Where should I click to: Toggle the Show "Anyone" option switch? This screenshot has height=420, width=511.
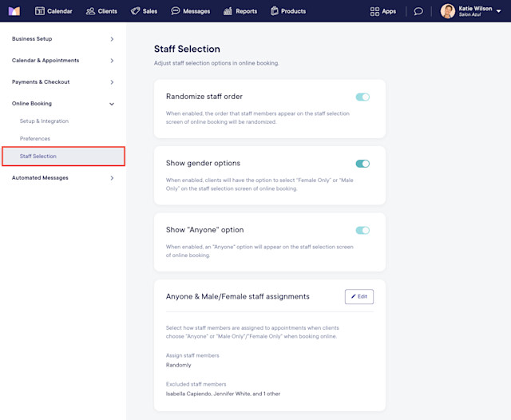coord(362,231)
